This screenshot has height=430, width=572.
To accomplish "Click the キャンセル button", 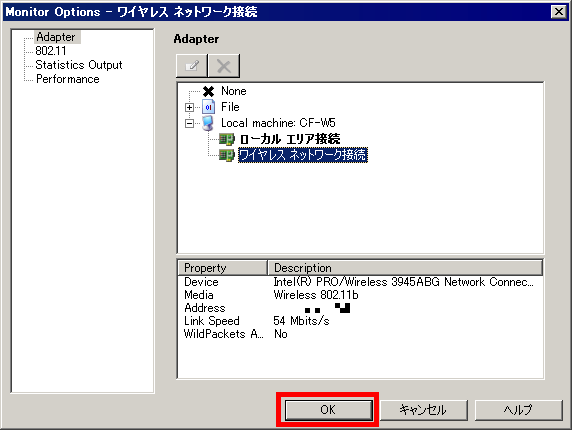I will coord(424,410).
